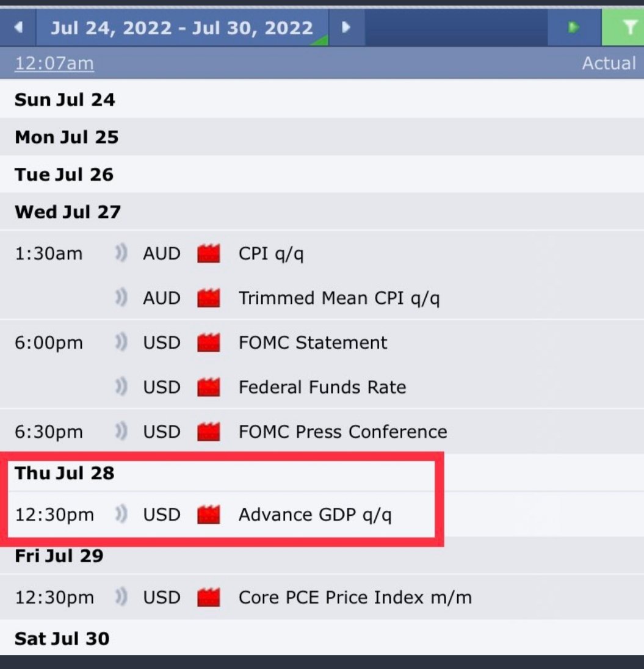644x669 pixels.
Task: Click red impact icon for Core PCE Price Index
Action: click(209, 597)
